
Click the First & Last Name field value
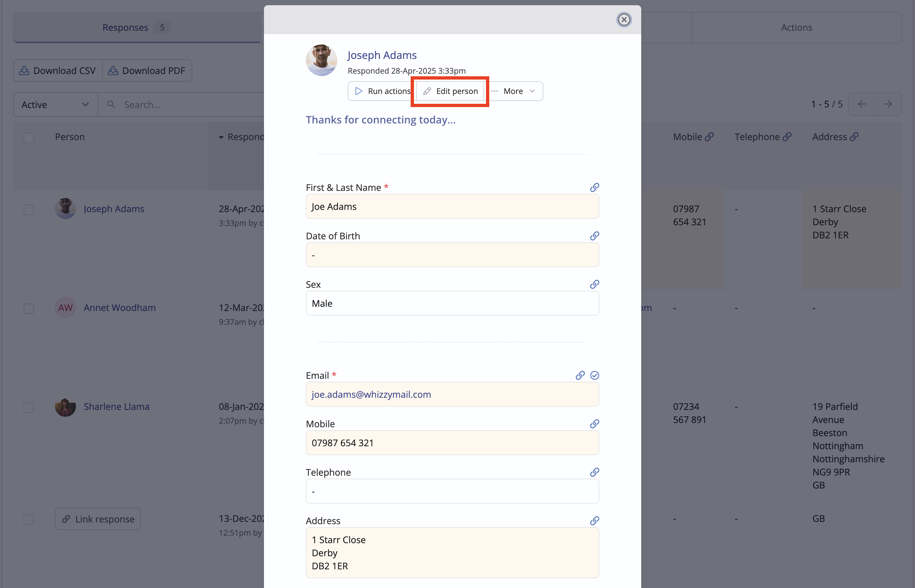pos(452,206)
